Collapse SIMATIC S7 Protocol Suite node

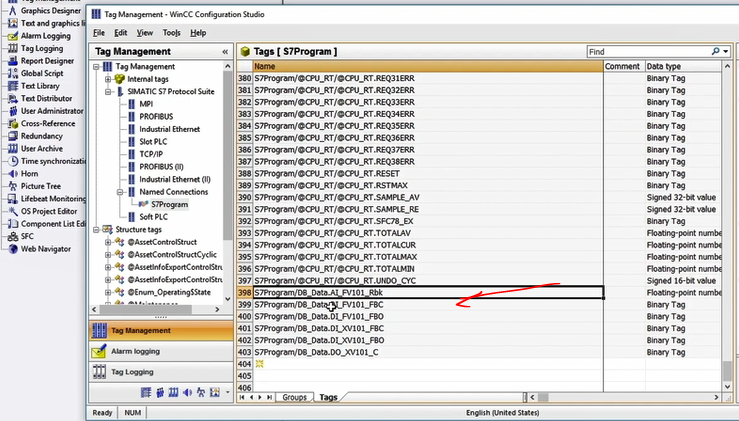pos(108,92)
